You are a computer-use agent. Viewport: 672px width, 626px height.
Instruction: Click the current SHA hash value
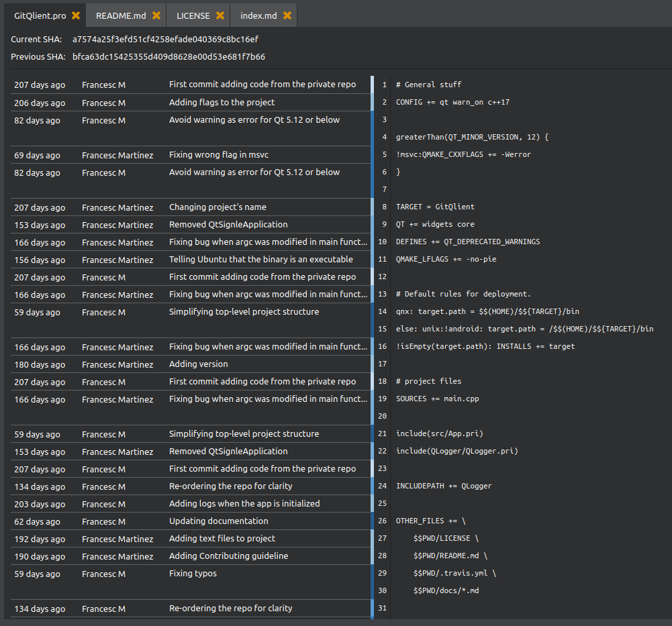[165, 40]
